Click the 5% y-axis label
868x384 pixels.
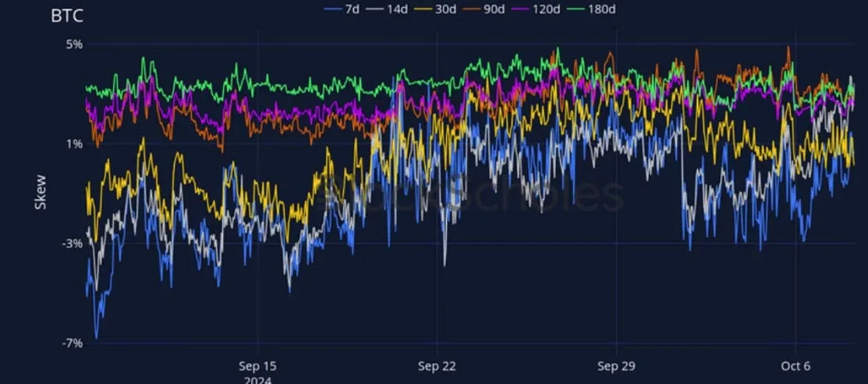tap(75, 44)
